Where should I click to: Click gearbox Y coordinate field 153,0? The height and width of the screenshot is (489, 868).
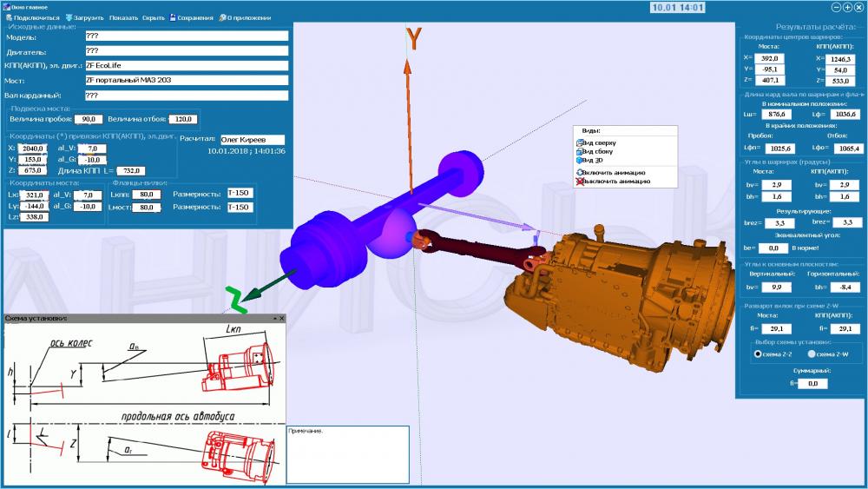click(x=33, y=160)
